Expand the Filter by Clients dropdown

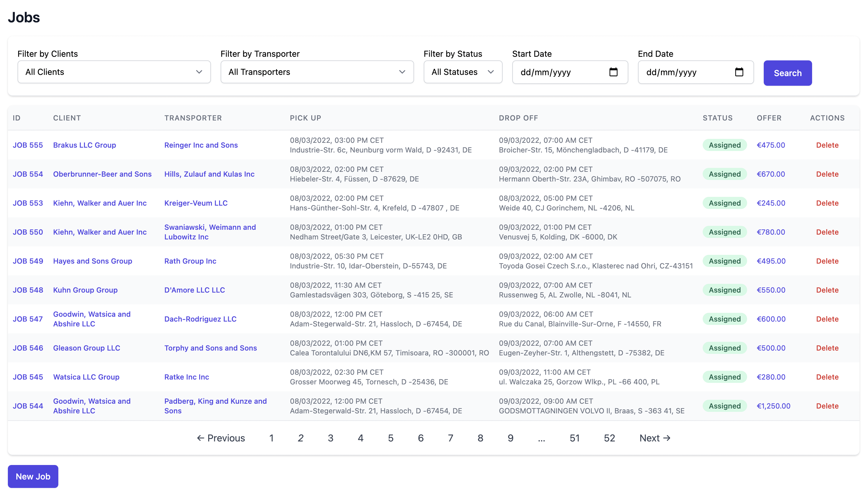pos(114,72)
